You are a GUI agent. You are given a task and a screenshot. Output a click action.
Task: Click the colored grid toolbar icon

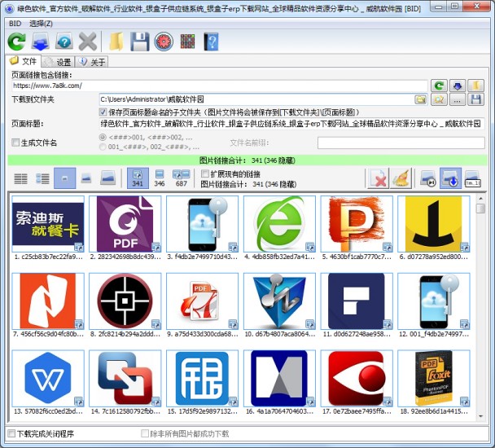(187, 41)
